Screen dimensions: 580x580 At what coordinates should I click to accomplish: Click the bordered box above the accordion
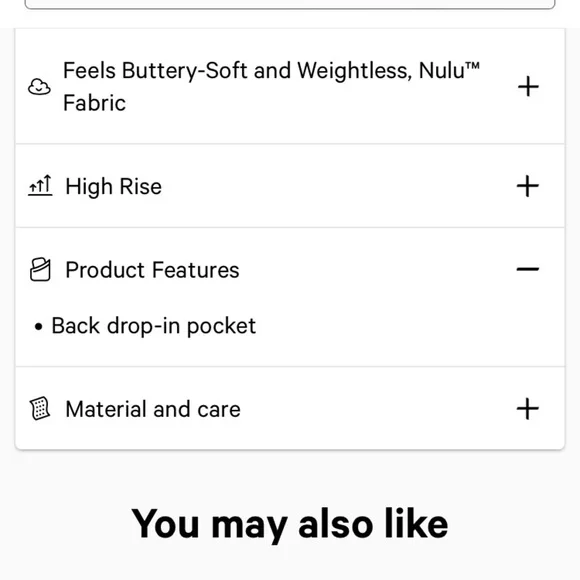click(290, 4)
